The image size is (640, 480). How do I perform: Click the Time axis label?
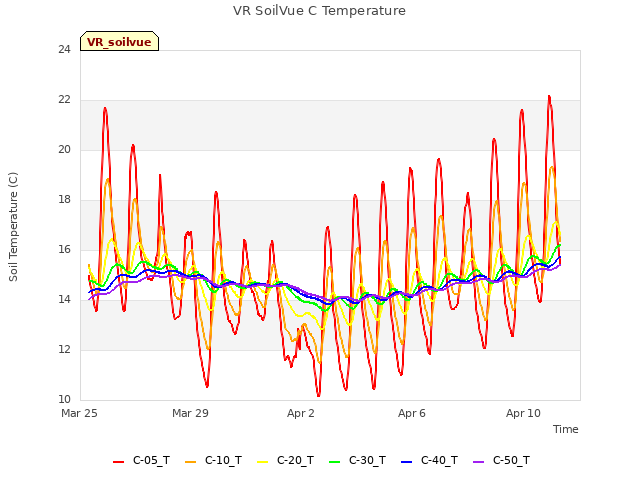coord(565,429)
